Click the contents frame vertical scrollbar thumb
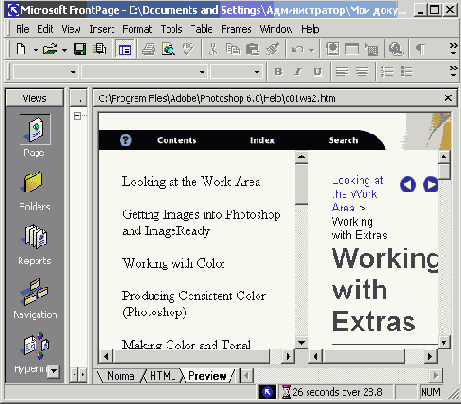The image size is (461, 404). click(301, 183)
